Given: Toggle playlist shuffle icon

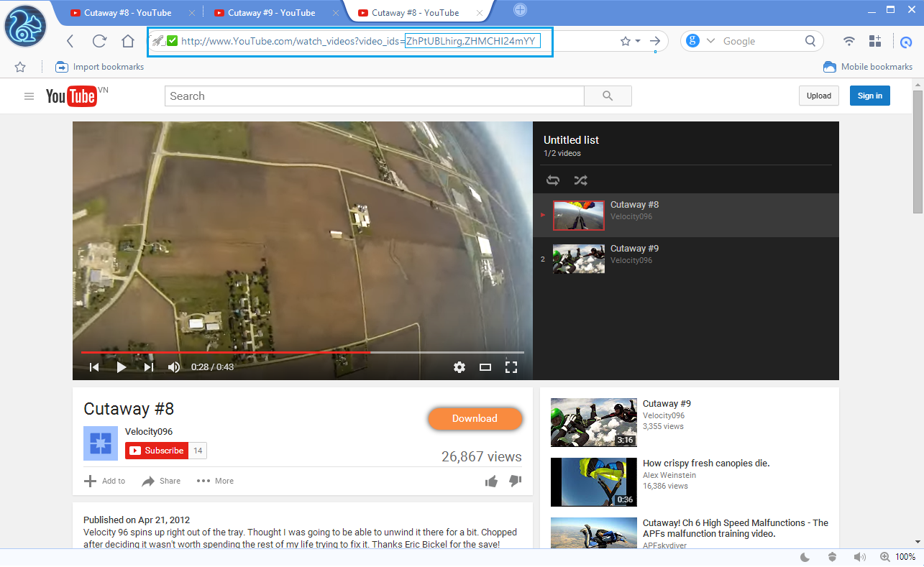Looking at the screenshot, I should (580, 180).
